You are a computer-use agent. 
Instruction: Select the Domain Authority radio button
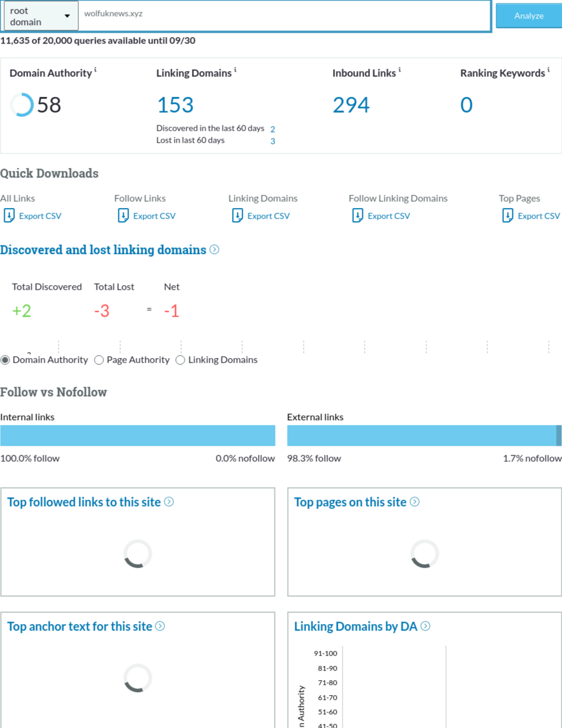pos(5,360)
